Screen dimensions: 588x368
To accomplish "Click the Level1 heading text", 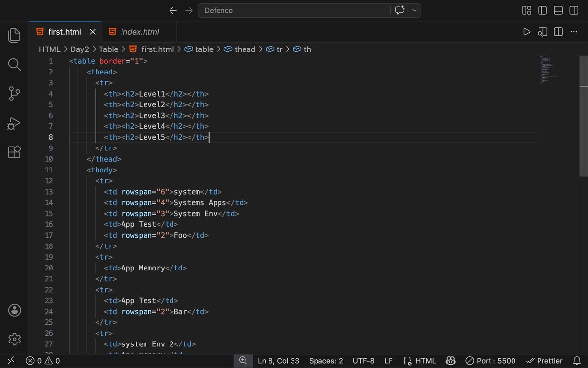I will [152, 94].
